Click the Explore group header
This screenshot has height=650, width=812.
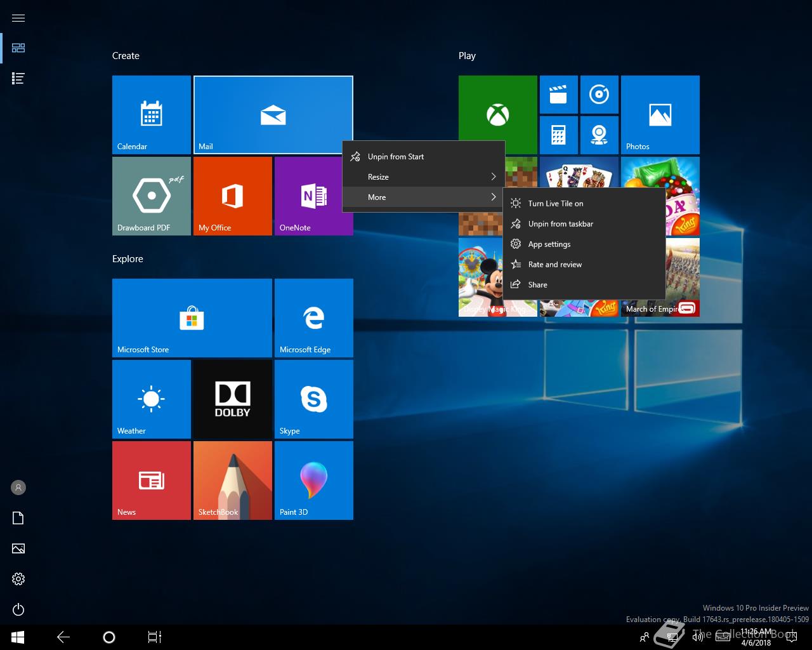pyautogui.click(x=128, y=259)
